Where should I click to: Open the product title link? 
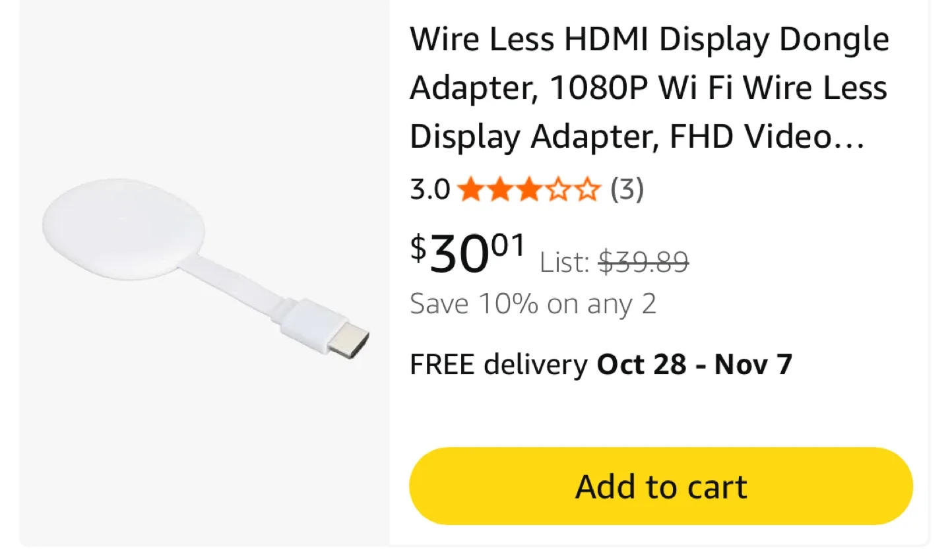click(650, 87)
